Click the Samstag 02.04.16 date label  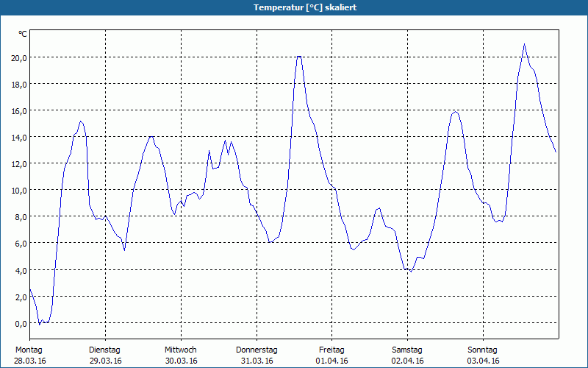click(x=407, y=355)
